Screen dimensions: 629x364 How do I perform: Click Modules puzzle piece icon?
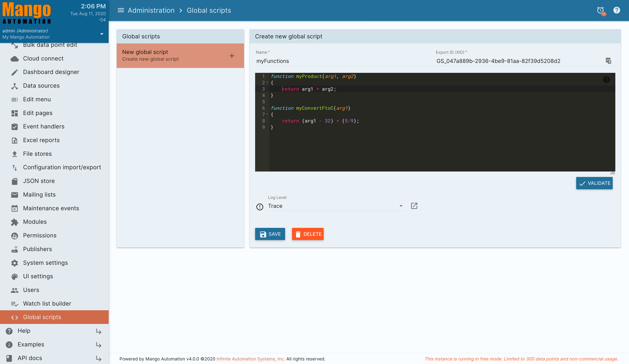(x=14, y=222)
